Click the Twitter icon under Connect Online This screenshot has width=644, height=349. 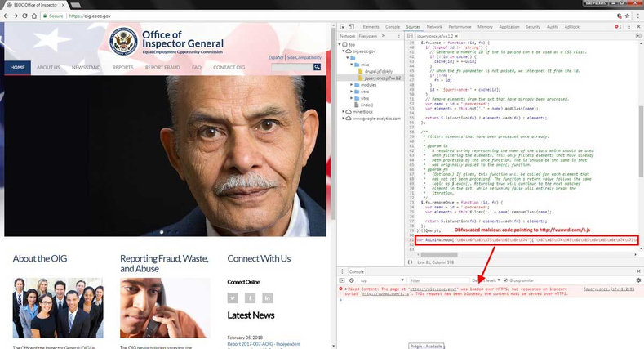point(233,298)
